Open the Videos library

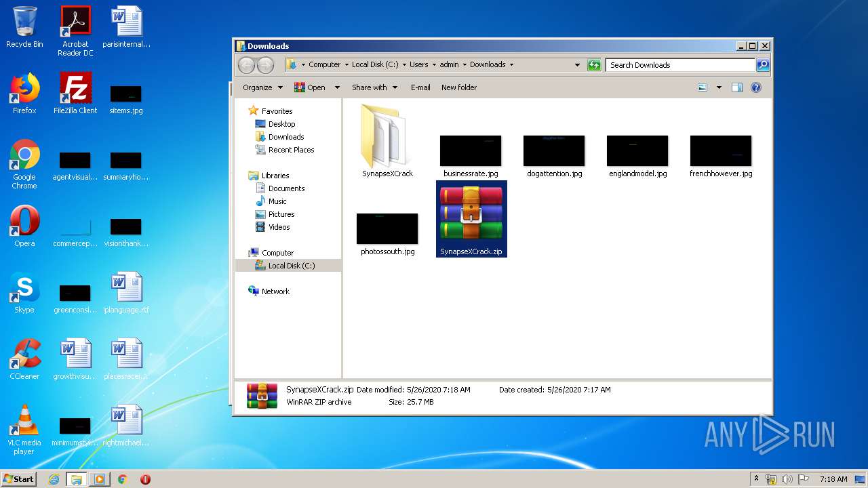click(x=279, y=227)
